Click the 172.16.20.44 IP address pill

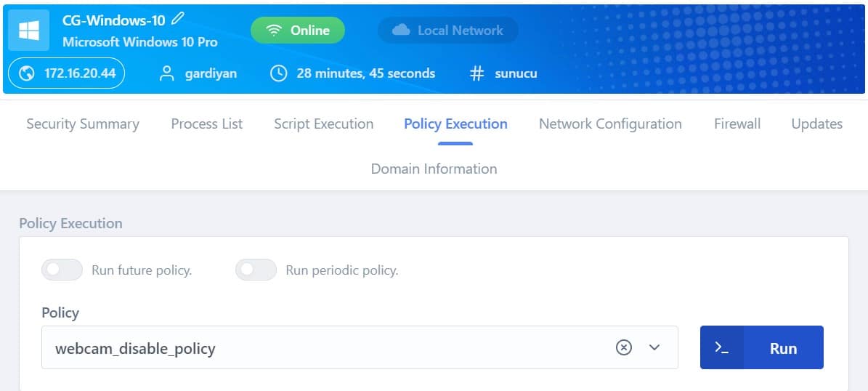[x=66, y=73]
